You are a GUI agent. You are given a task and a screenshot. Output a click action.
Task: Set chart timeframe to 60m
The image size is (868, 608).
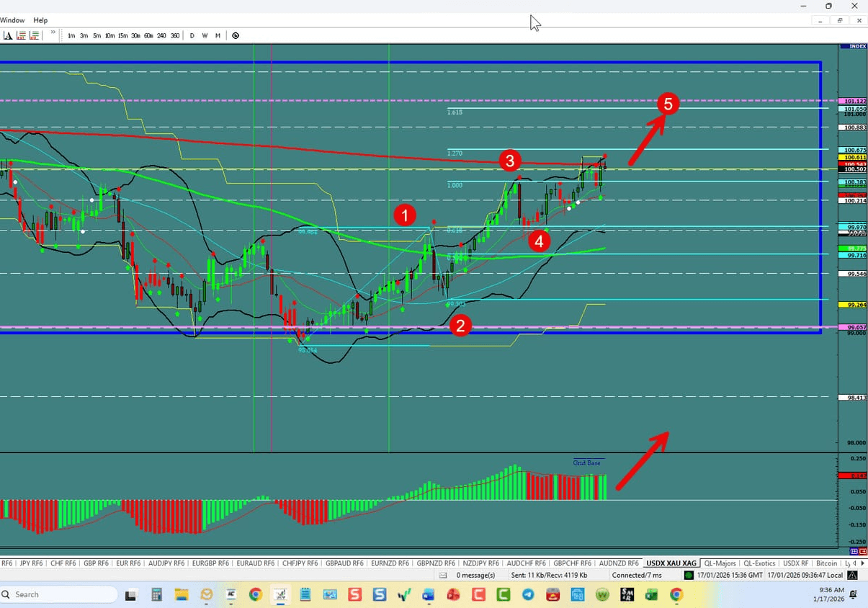coord(148,35)
